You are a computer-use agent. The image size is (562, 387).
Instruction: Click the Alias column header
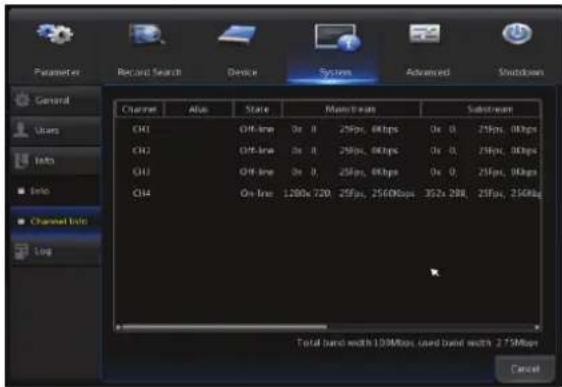coord(199,109)
